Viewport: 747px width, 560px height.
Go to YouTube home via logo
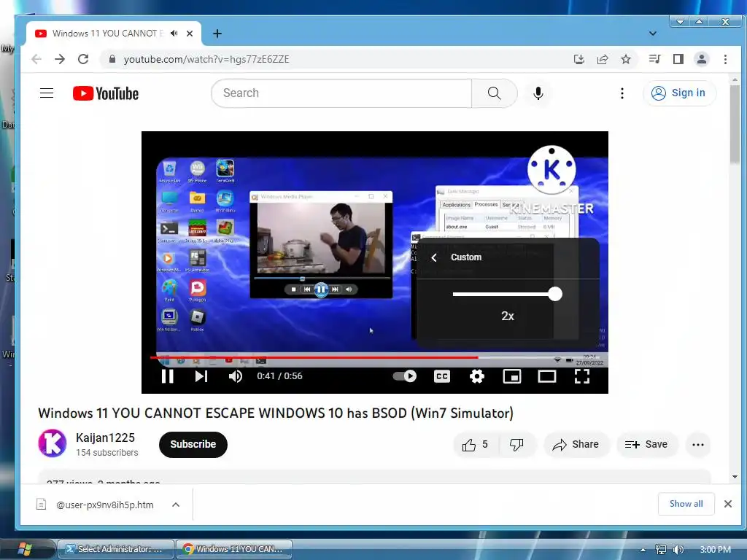tap(106, 93)
